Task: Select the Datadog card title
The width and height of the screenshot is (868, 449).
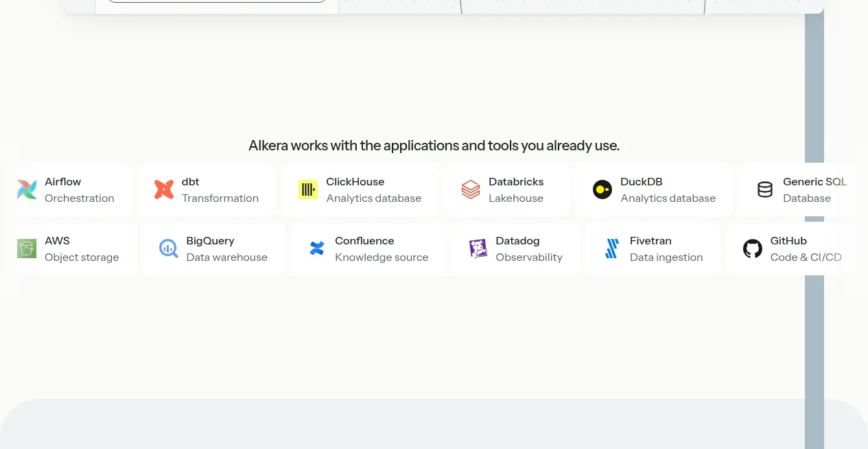Action: pos(518,241)
